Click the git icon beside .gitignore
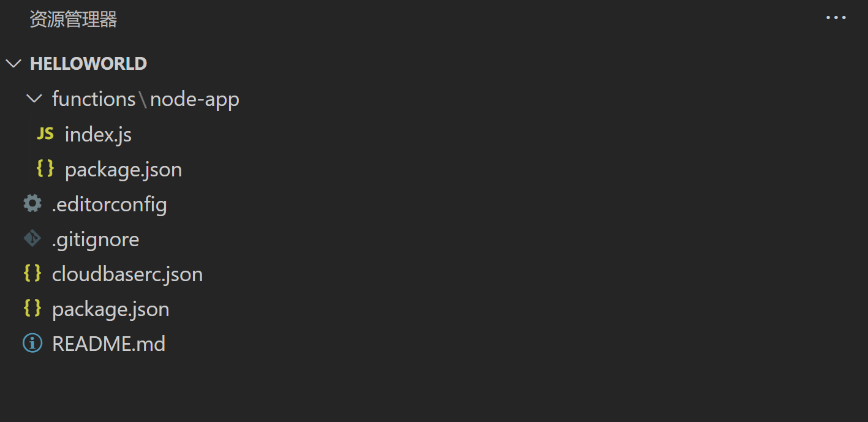The image size is (868, 422). (x=32, y=239)
